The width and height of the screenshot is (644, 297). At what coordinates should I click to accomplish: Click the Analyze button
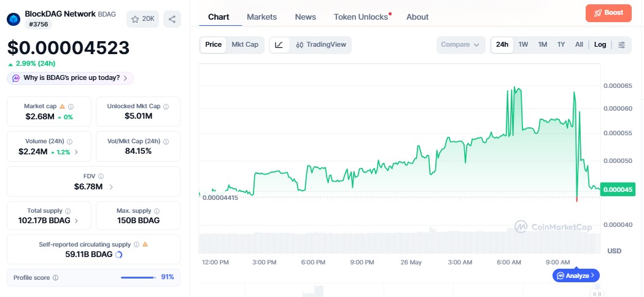click(x=576, y=275)
